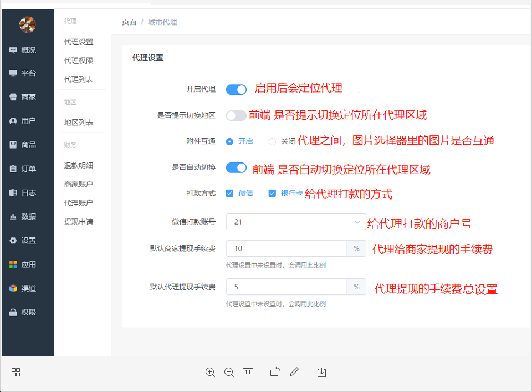
Task: Select the 开启 radio for 附件互通
Action: 229,141
